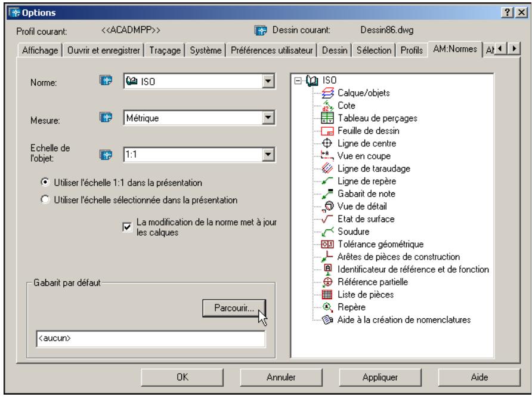Screen dimensions: 532x397
Task: Go to the Dessin tab
Action: point(335,50)
